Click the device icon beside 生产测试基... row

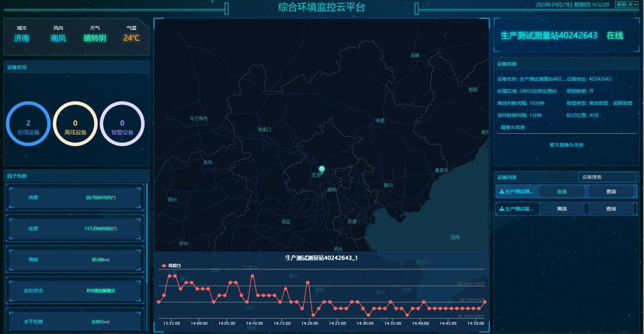point(501,209)
